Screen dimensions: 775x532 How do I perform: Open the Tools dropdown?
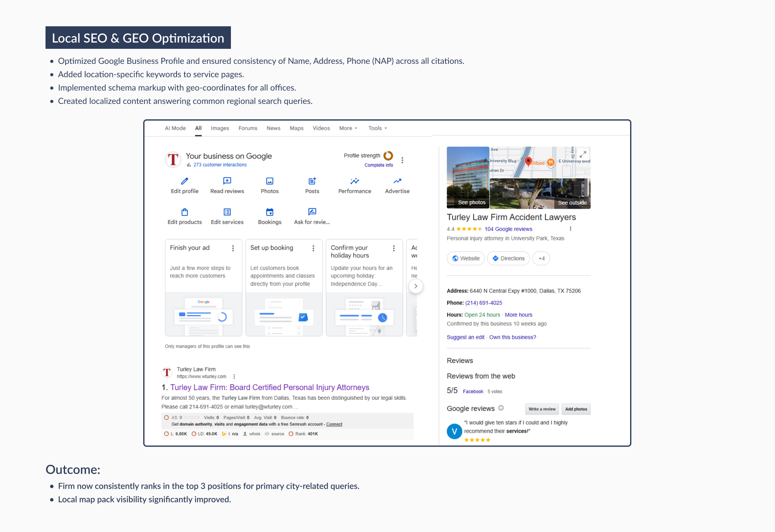[378, 128]
